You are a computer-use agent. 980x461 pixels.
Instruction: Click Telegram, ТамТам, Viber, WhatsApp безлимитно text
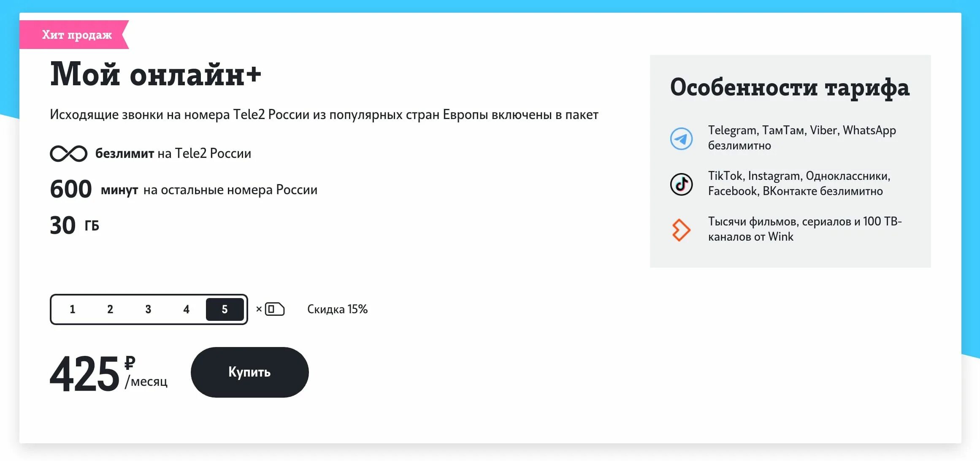(802, 138)
